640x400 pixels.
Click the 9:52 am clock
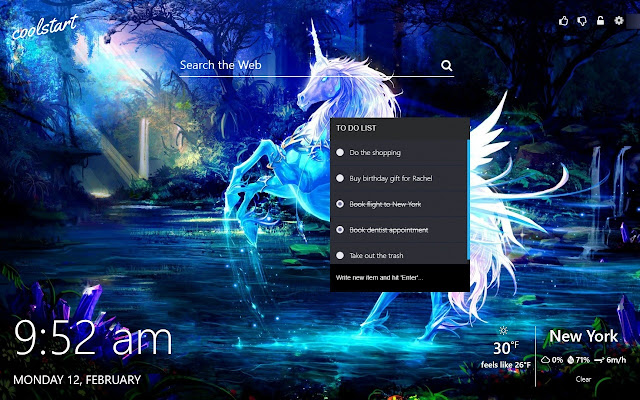coord(93,338)
